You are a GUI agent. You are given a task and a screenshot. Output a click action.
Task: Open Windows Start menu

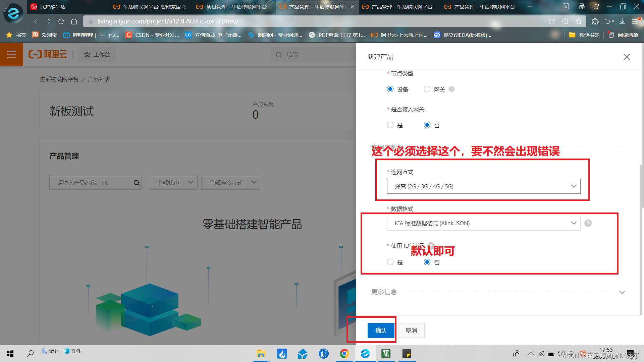coord(10,354)
